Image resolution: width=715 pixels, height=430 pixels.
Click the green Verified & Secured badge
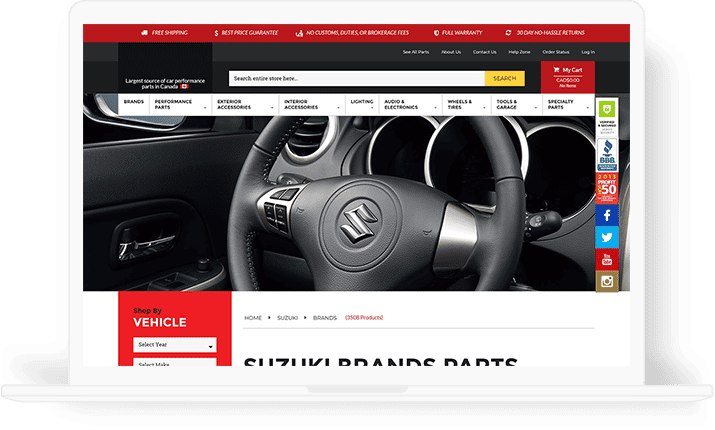(607, 115)
